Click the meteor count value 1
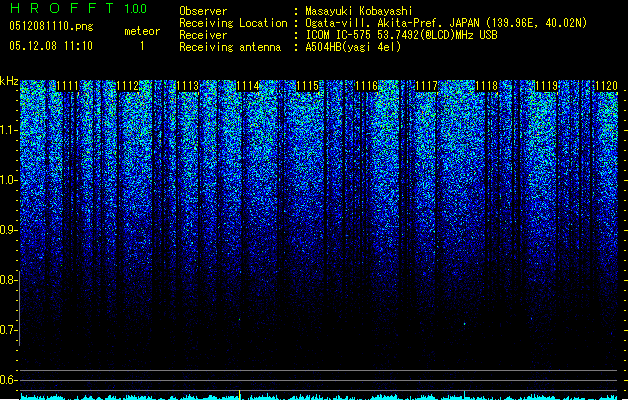Screen dimensions: 629x400 click(142, 46)
